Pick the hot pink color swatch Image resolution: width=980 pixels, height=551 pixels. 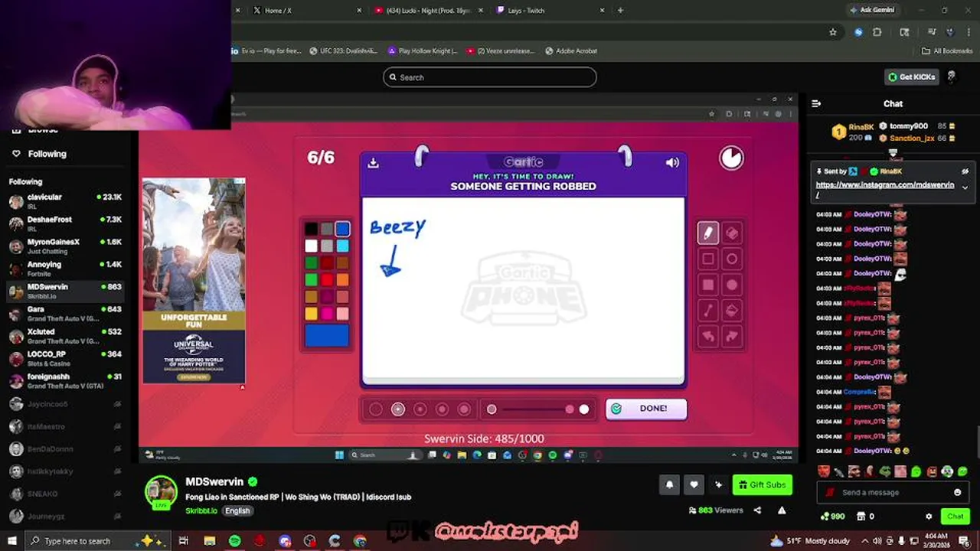pyautogui.click(x=327, y=314)
